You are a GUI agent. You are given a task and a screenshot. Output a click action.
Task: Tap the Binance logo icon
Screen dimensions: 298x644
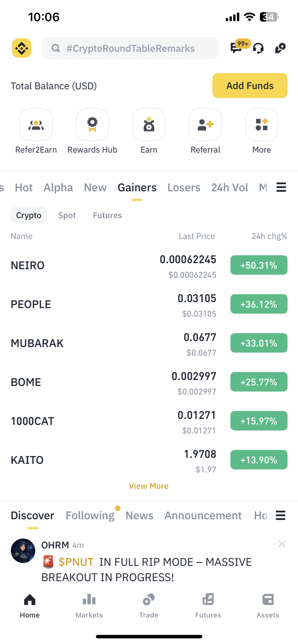click(x=22, y=48)
